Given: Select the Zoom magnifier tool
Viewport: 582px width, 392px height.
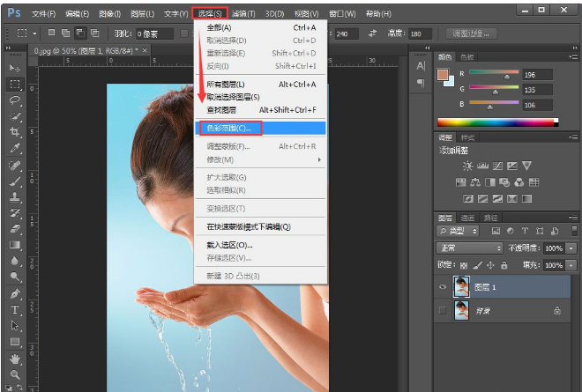Looking at the screenshot, I should [x=15, y=374].
